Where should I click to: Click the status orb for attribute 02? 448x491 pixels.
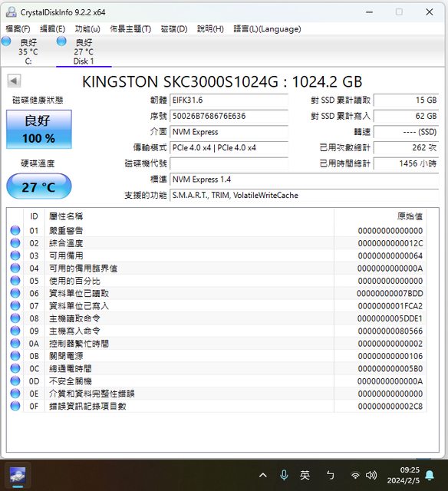point(15,243)
